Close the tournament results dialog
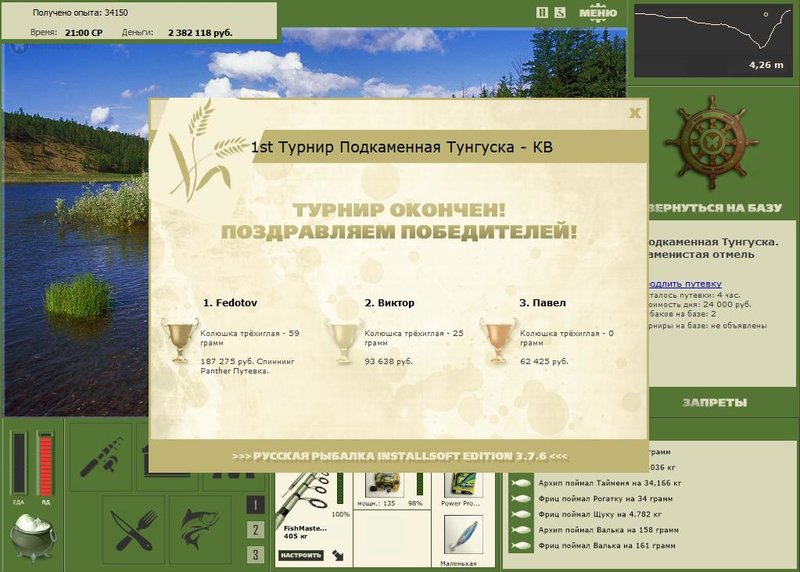 (634, 113)
